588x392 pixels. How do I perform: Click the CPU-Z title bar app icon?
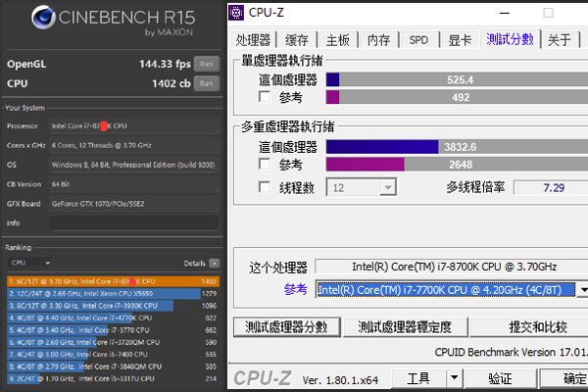click(236, 13)
